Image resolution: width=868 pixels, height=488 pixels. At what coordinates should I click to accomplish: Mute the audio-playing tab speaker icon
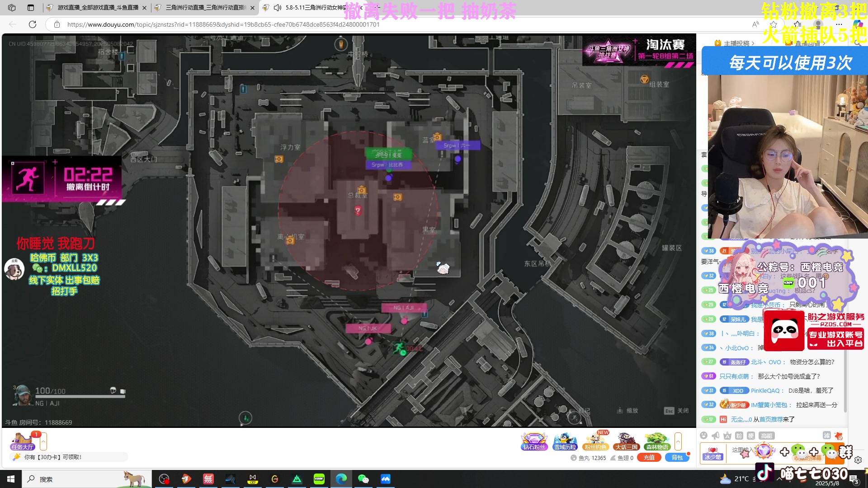[x=278, y=8]
